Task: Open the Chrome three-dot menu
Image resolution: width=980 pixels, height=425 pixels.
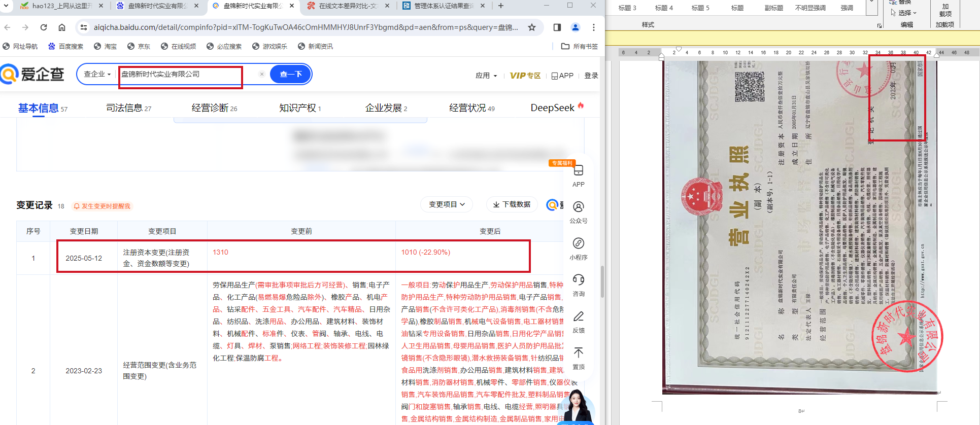Action: [x=594, y=27]
